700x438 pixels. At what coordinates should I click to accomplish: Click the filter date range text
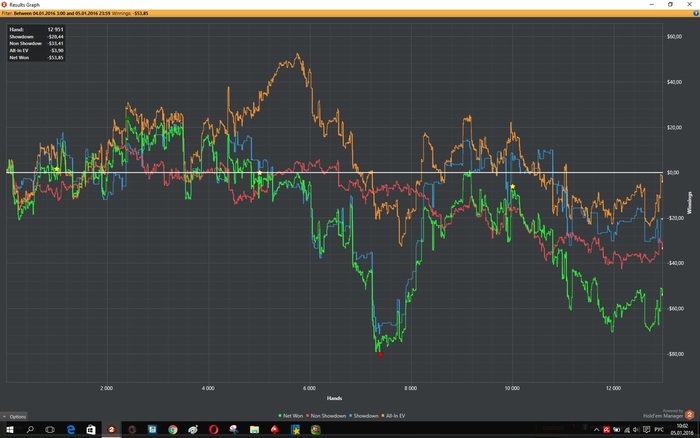[x=62, y=13]
